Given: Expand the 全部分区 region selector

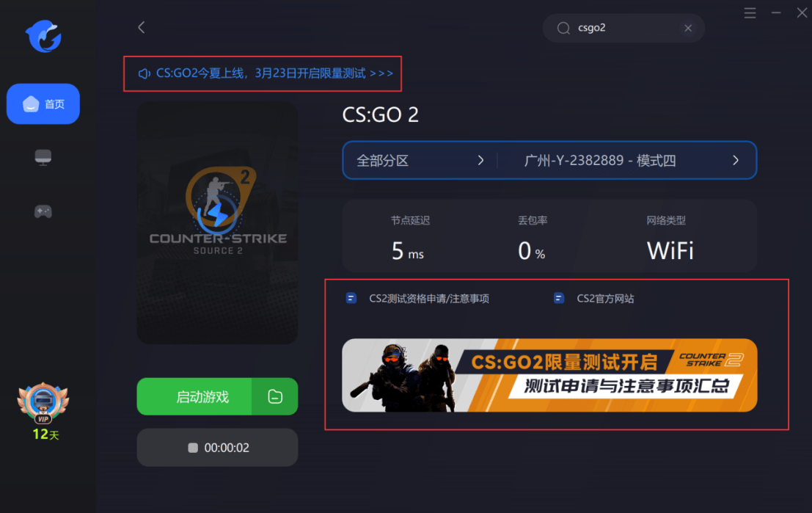Looking at the screenshot, I should click(420, 161).
